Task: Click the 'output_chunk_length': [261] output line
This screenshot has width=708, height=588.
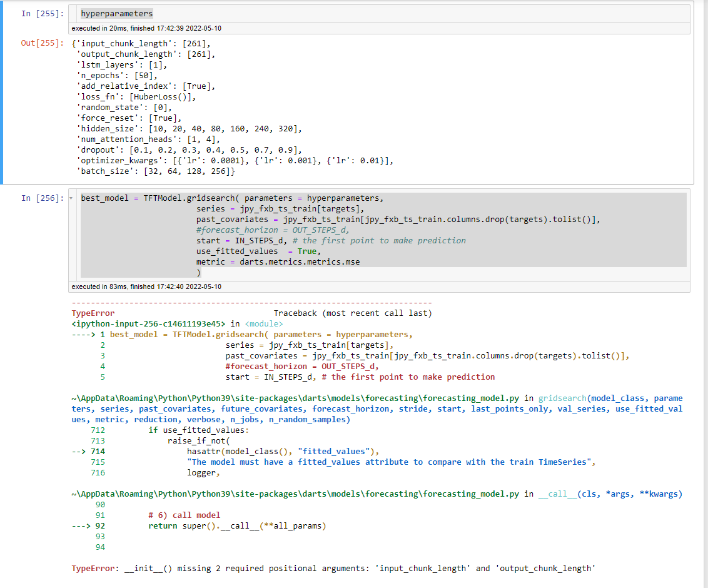Action: coord(145,54)
